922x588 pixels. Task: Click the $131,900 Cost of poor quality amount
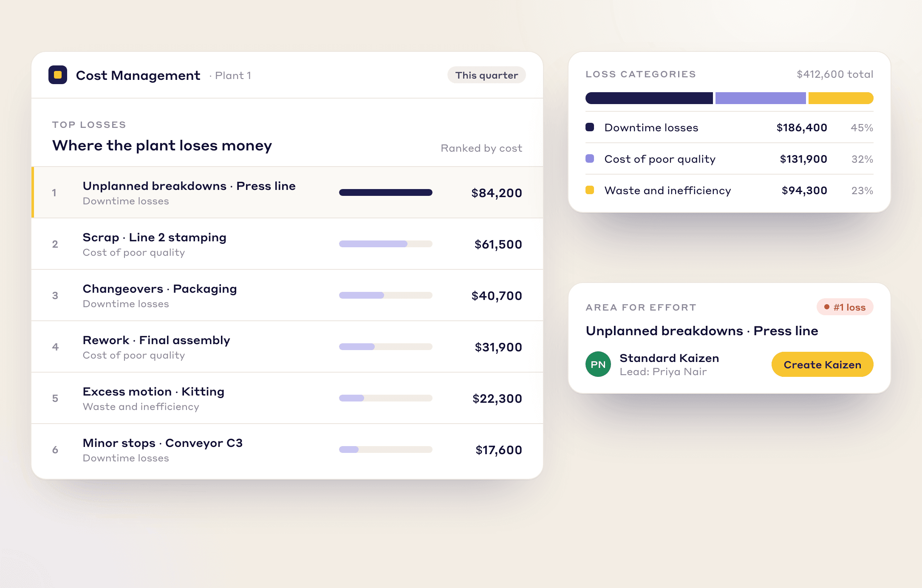point(803,159)
